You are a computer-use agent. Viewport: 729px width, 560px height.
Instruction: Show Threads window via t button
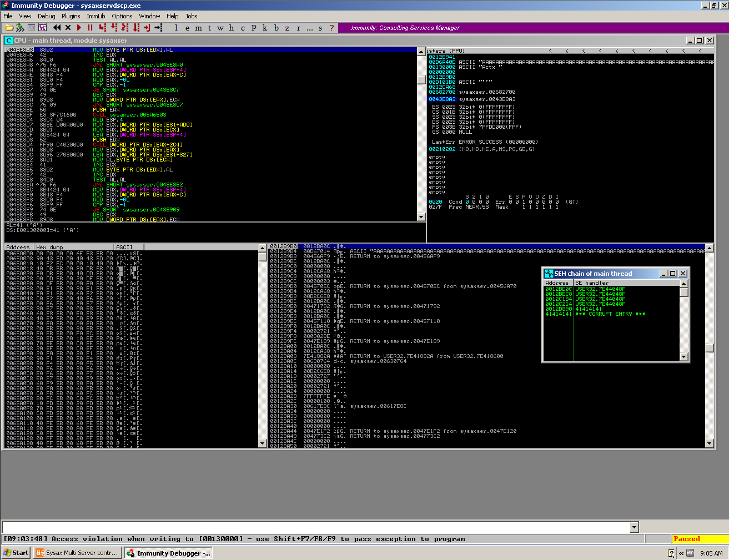point(209,28)
